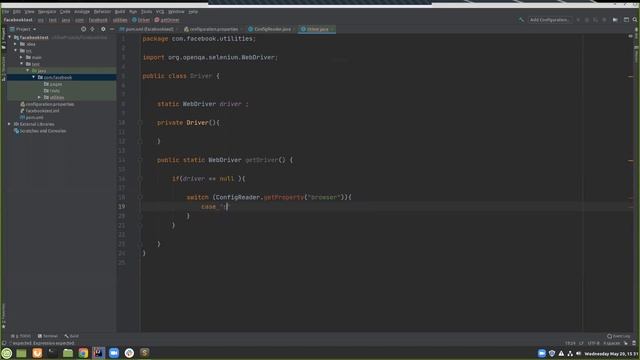Open the Build tool window
This screenshot has height=360, width=640.
[71, 336]
